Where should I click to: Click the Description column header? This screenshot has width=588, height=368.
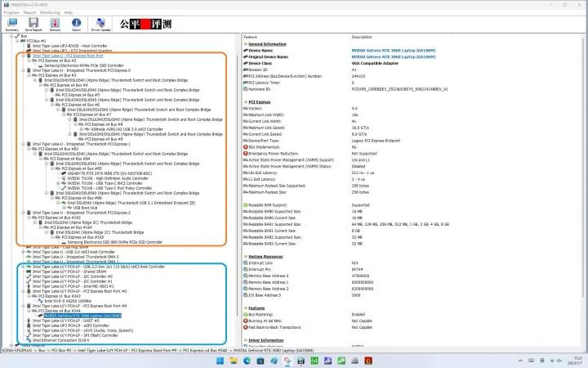click(x=363, y=37)
